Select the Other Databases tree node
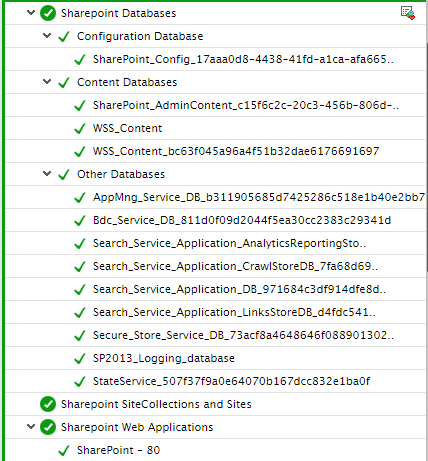The width and height of the screenshot is (428, 461). point(121,174)
